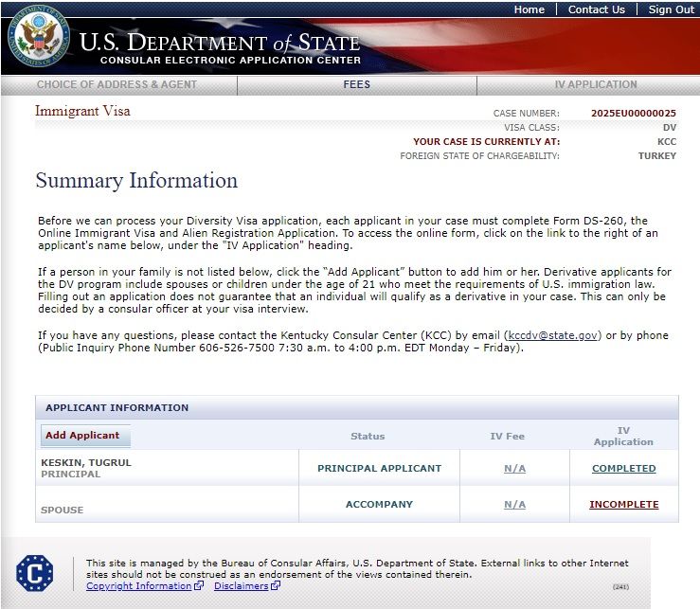Open the kccdv@state.gov email link

click(552, 335)
